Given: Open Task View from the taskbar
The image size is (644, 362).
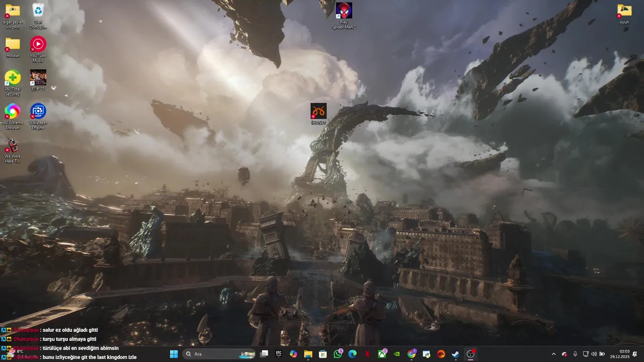Looking at the screenshot, I should coord(264,354).
